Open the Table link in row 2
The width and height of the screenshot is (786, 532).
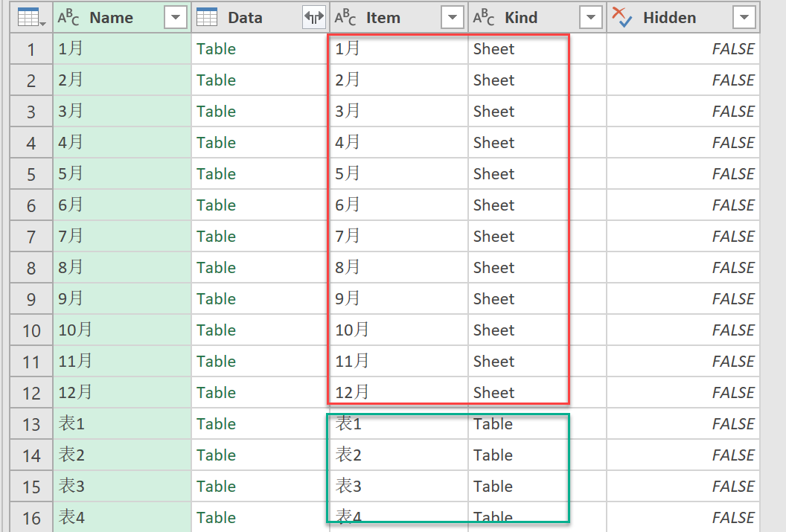click(216, 80)
